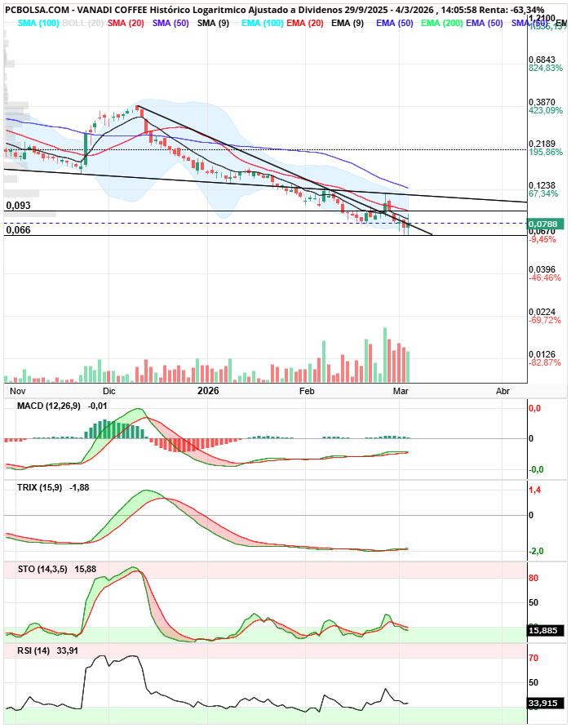Click the 0,066 support line label

pos(19,230)
